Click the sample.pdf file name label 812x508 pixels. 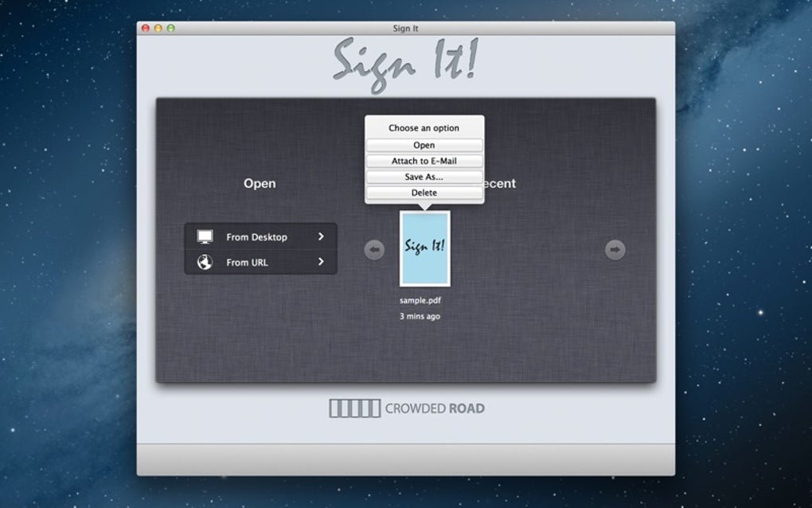[423, 300]
